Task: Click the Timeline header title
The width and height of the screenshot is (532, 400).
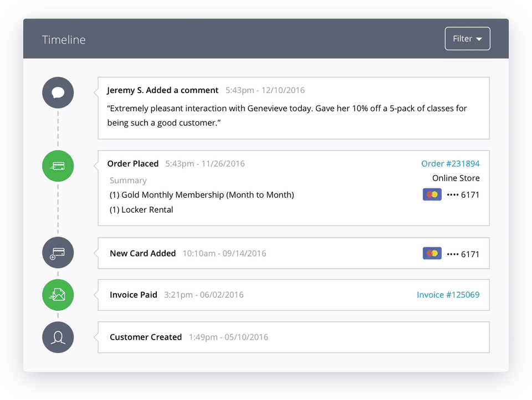Action: pos(64,39)
